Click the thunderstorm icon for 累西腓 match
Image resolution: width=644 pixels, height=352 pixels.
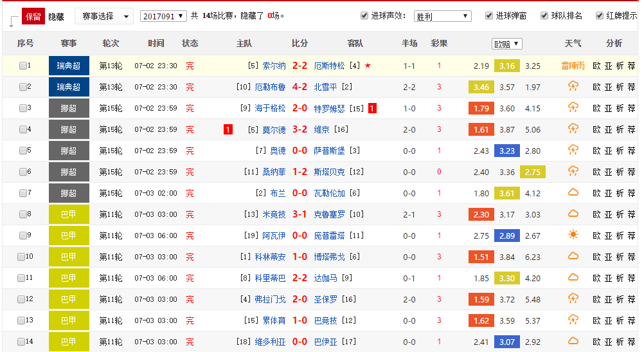tap(573, 320)
